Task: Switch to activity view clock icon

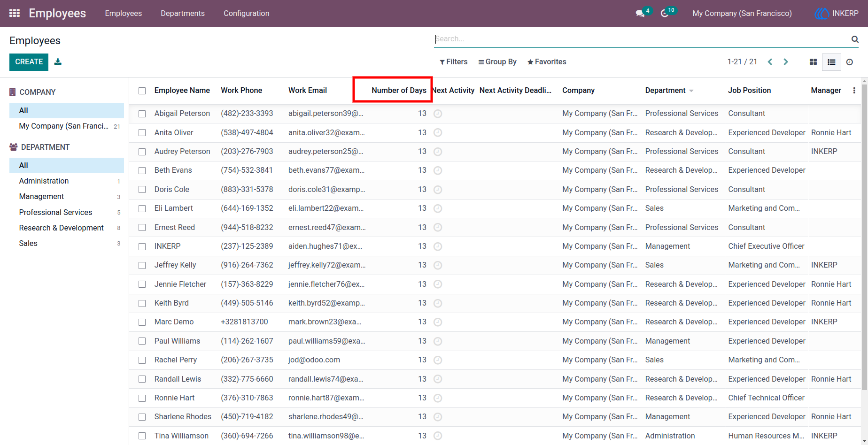Action: point(850,62)
